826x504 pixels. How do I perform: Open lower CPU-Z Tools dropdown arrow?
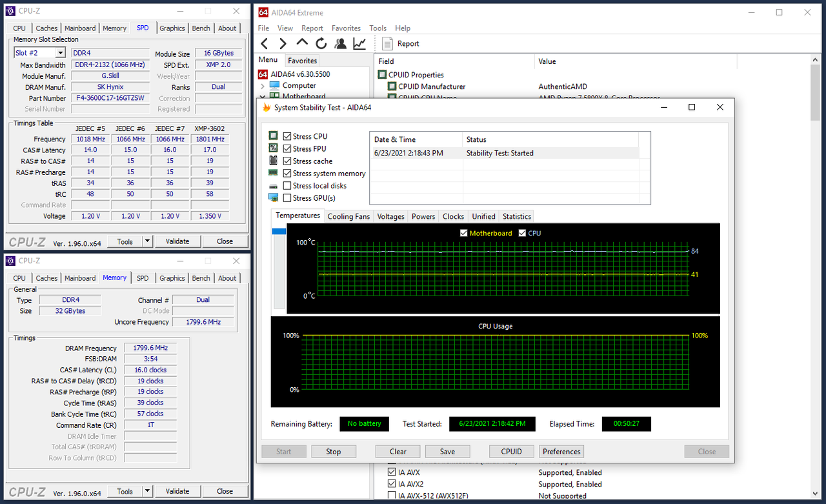tap(147, 491)
